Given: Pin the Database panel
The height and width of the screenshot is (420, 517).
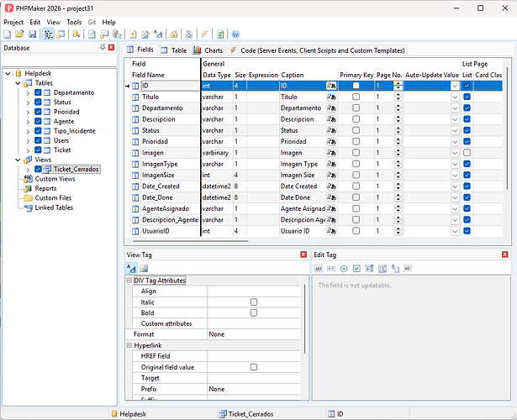Looking at the screenshot, I should click(x=103, y=47).
